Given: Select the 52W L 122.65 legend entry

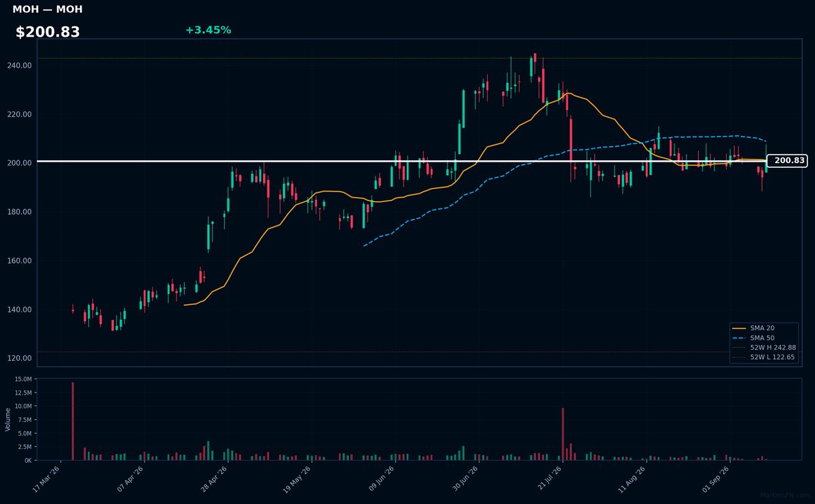Looking at the screenshot, I should tap(764, 357).
